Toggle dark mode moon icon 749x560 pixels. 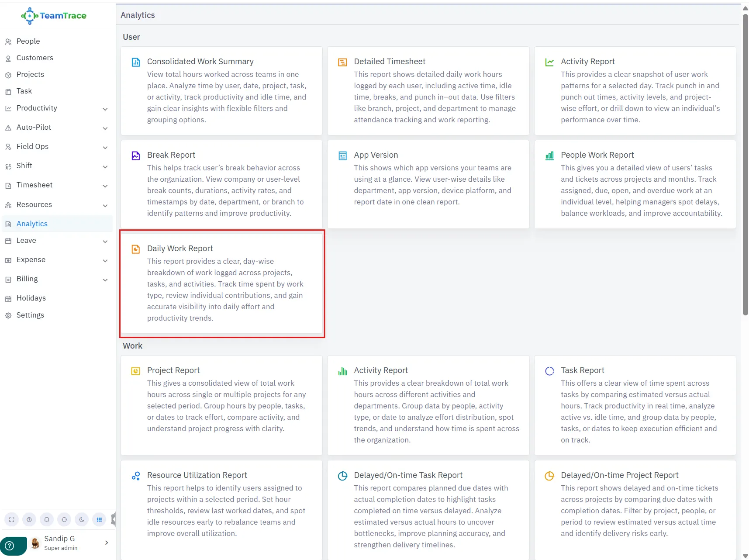[82, 519]
